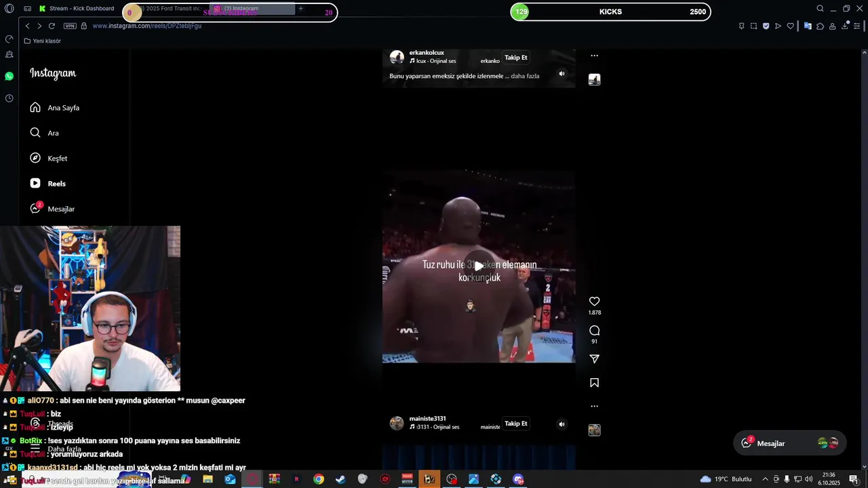This screenshot has width=868, height=488.
Task: Go forward in browser history
Action: pyautogui.click(x=39, y=26)
